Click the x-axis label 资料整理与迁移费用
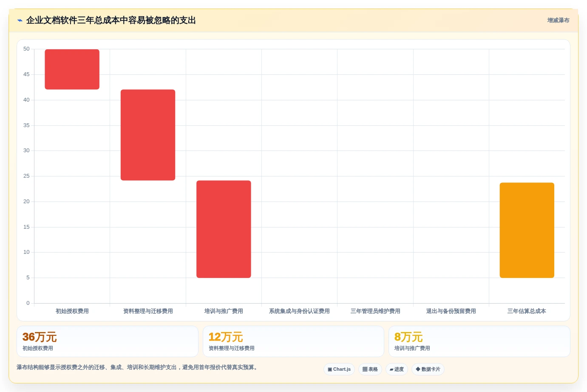 148,311
